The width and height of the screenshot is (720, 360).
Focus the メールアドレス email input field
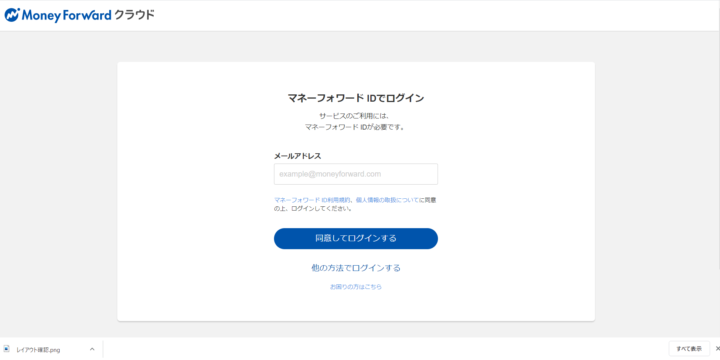tap(356, 174)
